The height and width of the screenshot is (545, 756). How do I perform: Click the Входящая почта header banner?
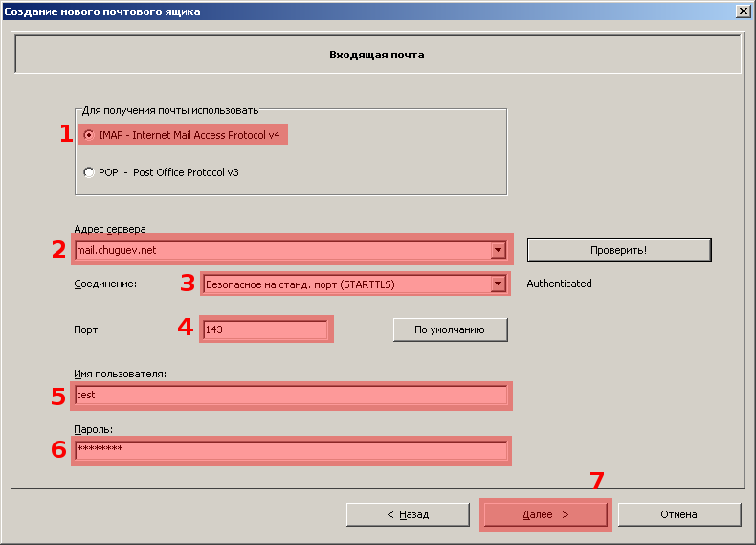point(377,55)
